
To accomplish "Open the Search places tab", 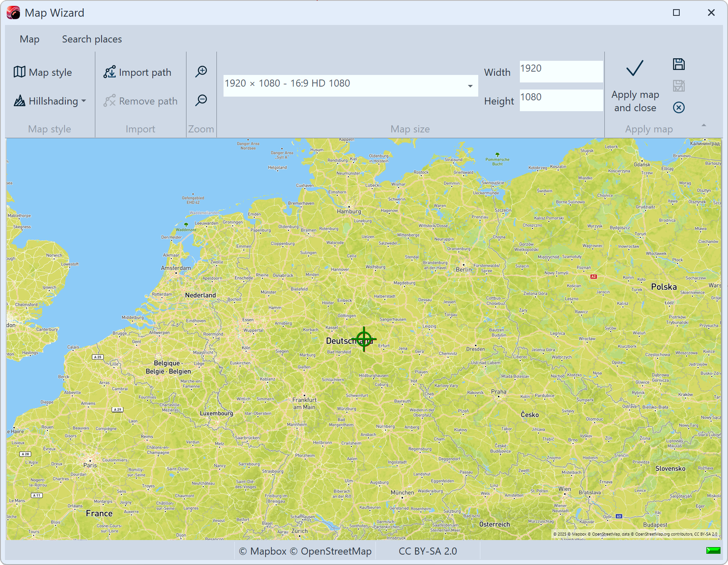I will 92,39.
